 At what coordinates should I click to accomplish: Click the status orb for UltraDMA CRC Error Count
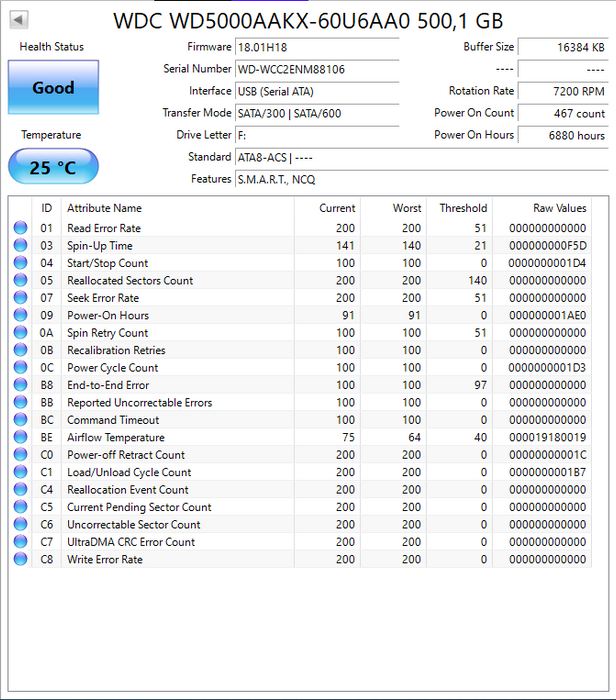(20, 542)
